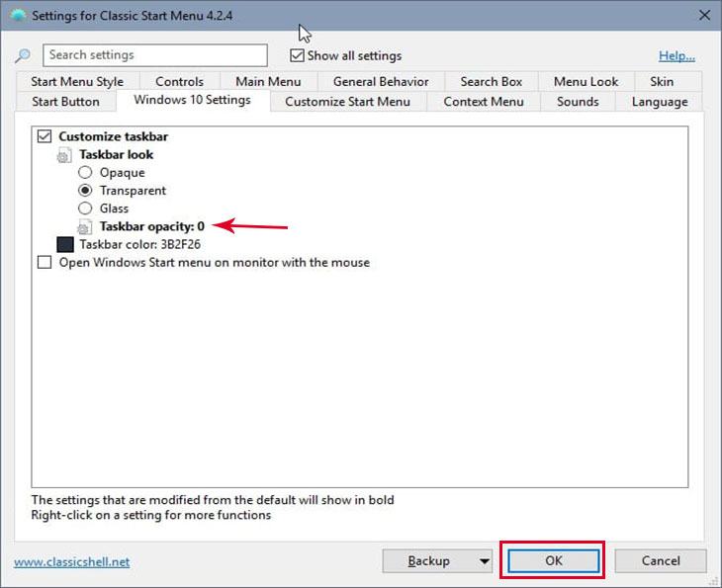Go to the Main Menu tab

[268, 81]
